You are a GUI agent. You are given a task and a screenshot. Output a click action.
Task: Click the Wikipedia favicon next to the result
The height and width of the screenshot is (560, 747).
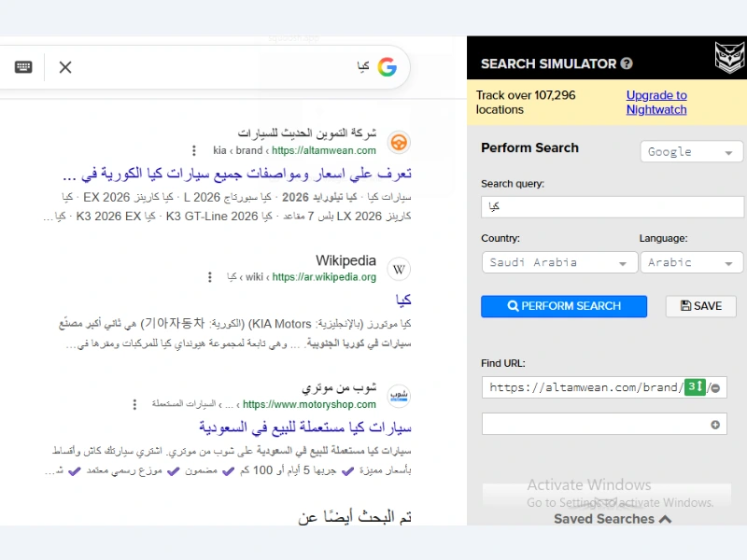[x=399, y=269]
